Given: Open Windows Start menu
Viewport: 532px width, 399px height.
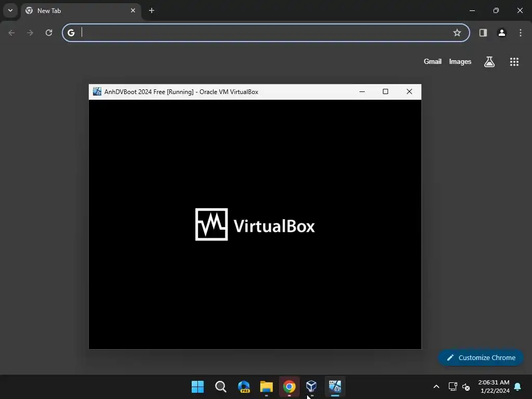Looking at the screenshot, I should [198, 387].
